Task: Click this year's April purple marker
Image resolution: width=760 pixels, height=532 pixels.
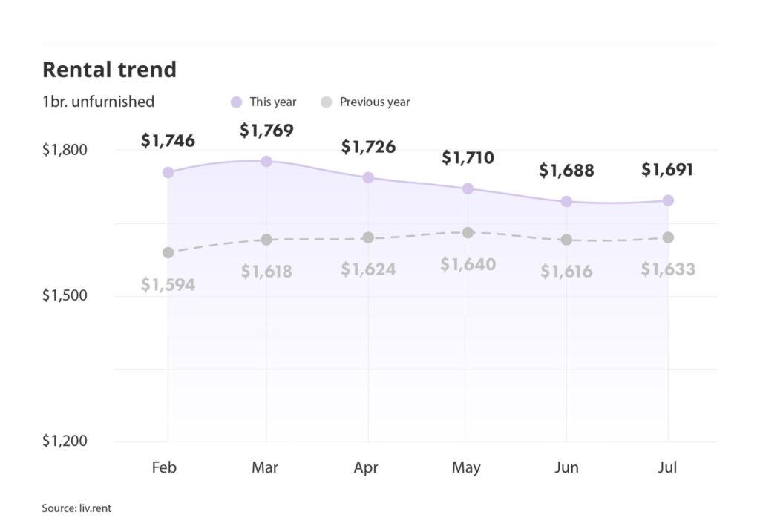Action: click(368, 177)
